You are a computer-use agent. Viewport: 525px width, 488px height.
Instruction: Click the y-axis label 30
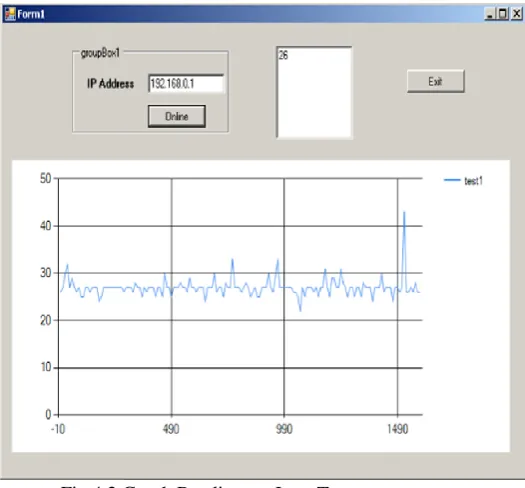(46, 273)
